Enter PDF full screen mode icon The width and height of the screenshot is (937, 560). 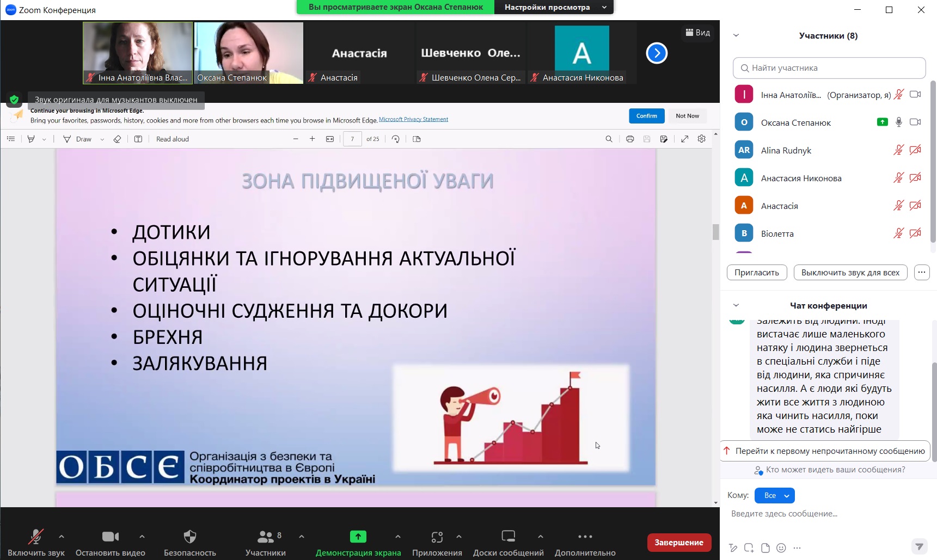(x=685, y=139)
